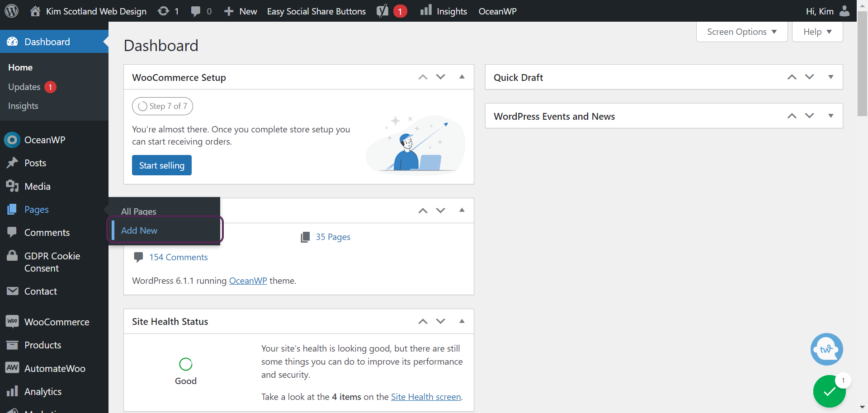Image resolution: width=868 pixels, height=413 pixels.
Task: Move WordPress Events and News down
Action: [x=810, y=116]
